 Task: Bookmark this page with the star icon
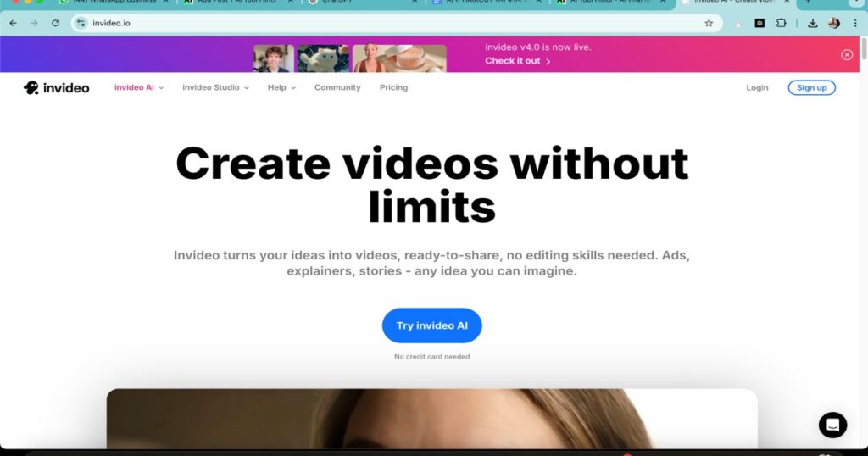pos(709,23)
